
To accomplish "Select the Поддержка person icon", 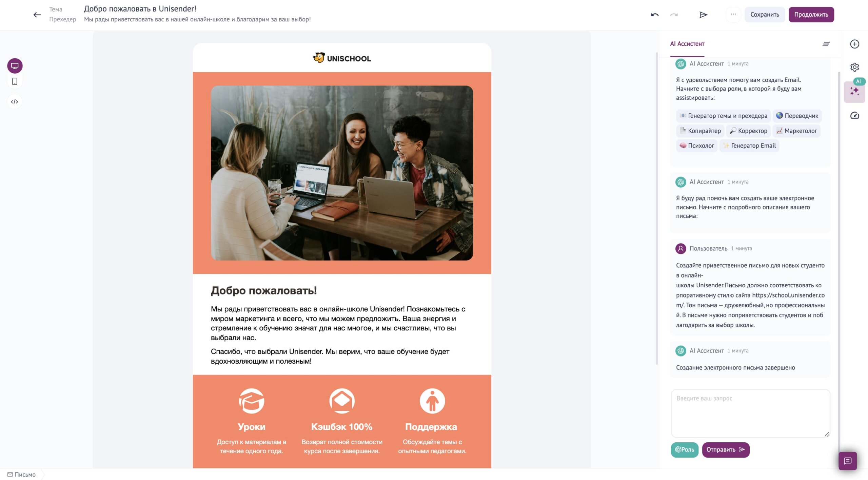I will 432,401.
